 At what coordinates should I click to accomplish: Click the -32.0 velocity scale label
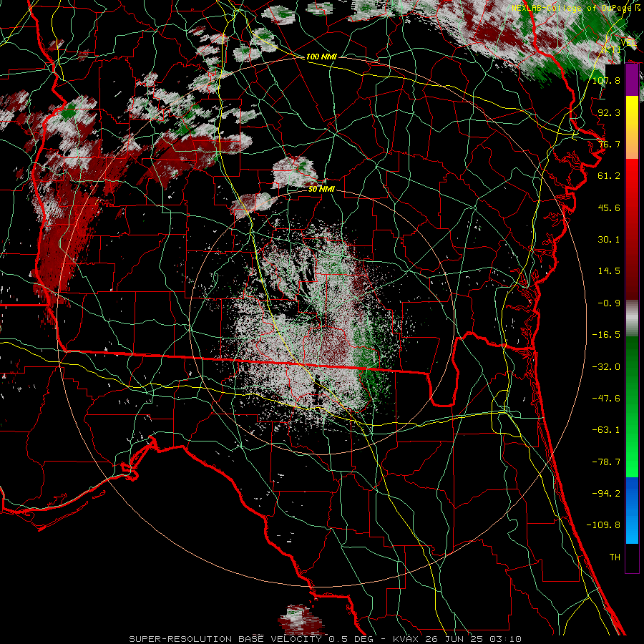[606, 367]
